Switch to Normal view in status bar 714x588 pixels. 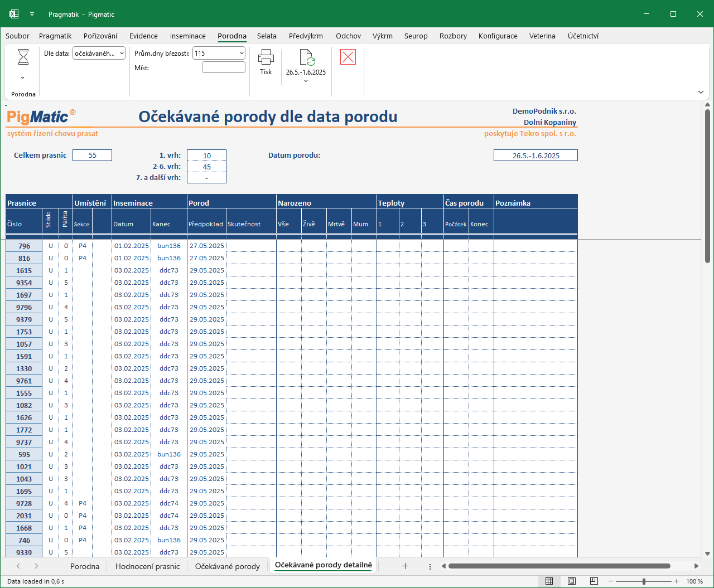click(549, 581)
